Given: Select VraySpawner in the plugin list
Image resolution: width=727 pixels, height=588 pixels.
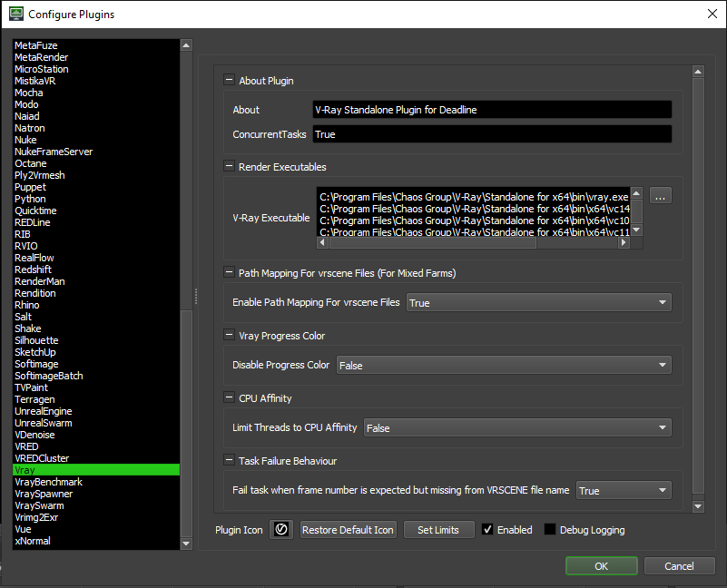Looking at the screenshot, I should coord(96,494).
